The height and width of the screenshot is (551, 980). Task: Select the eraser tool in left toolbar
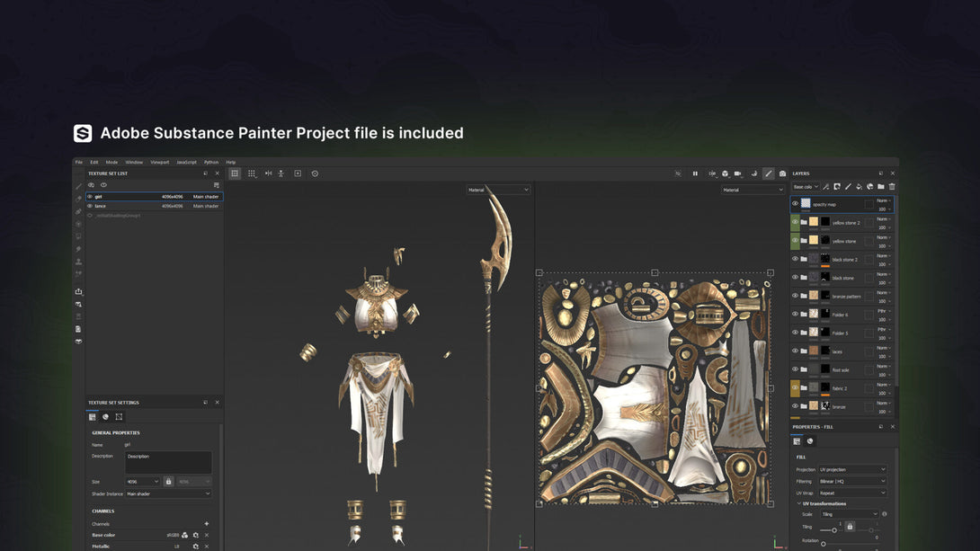click(79, 199)
